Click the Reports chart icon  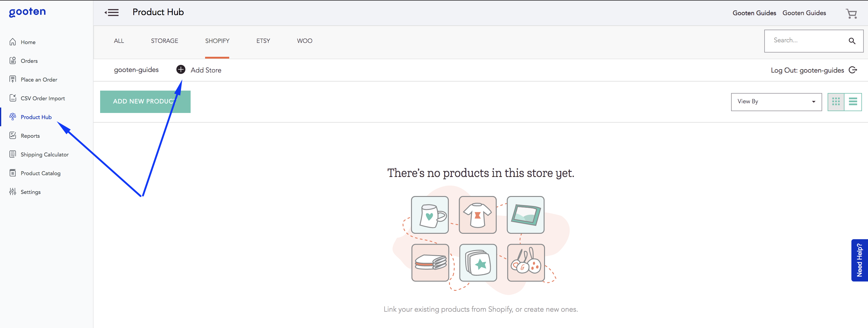(13, 135)
